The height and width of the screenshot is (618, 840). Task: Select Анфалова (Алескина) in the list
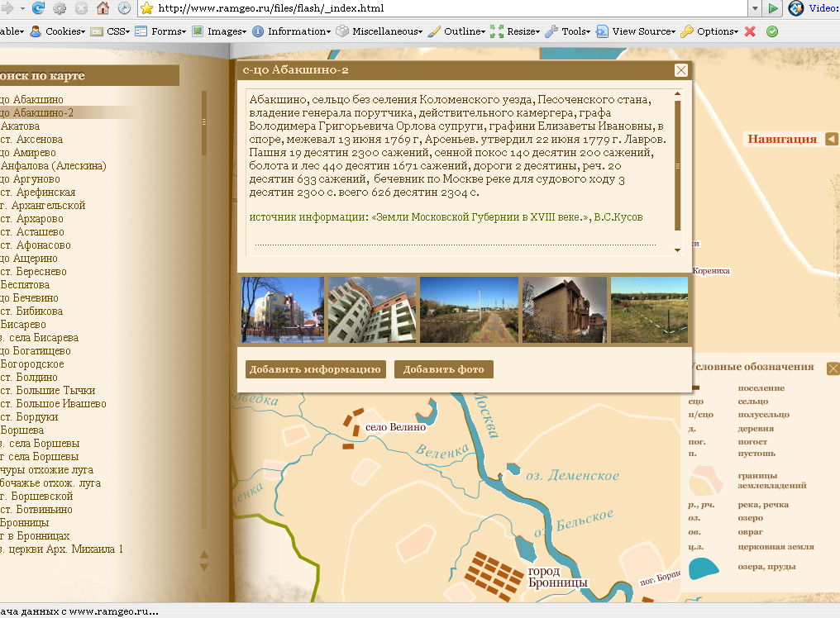pyautogui.click(x=54, y=166)
